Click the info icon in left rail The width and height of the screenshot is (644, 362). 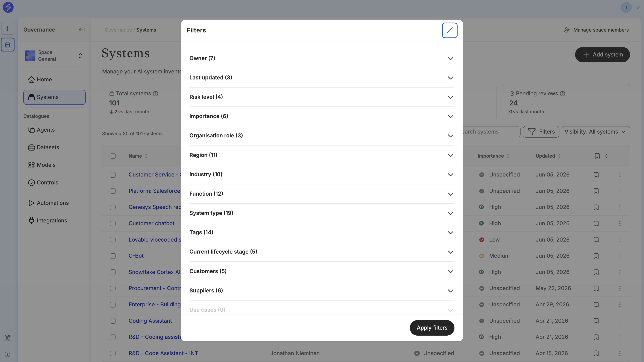pyautogui.click(x=8, y=354)
